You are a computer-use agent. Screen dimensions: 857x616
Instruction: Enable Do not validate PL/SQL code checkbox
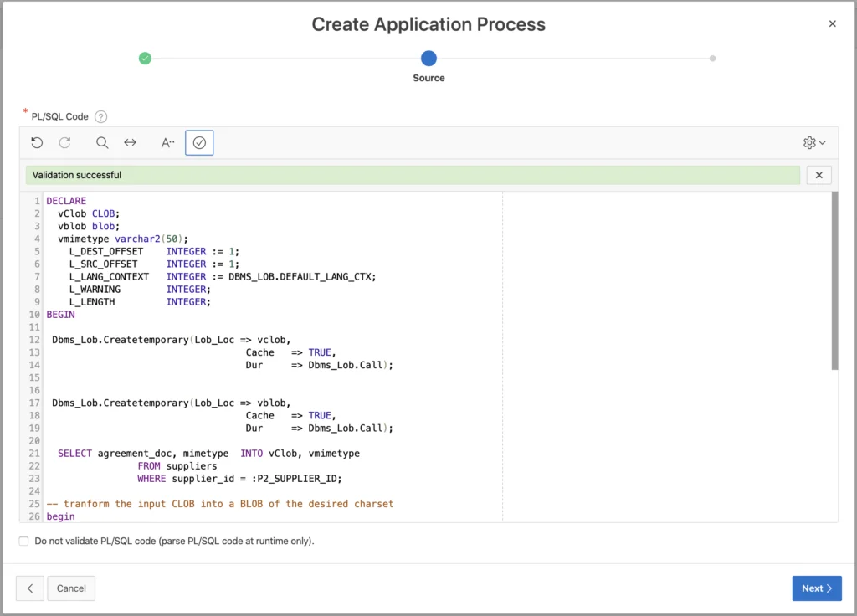pyautogui.click(x=23, y=542)
